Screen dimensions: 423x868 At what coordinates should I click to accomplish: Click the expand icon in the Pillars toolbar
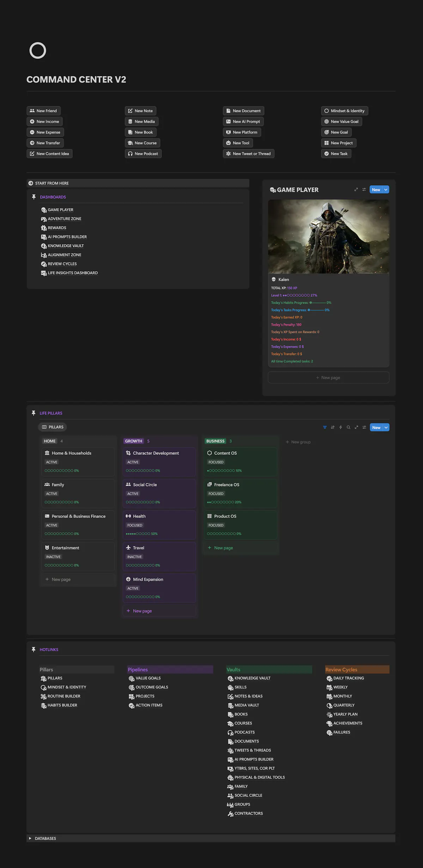click(x=356, y=427)
